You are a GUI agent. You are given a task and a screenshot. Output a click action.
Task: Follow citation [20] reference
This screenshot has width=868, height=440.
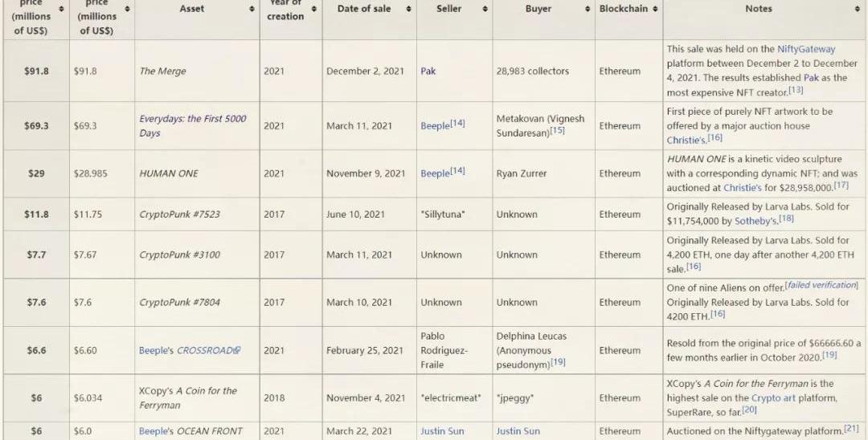(x=749, y=409)
